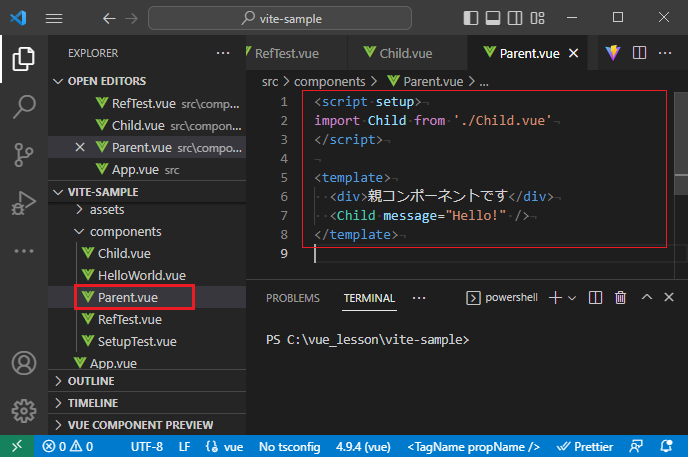This screenshot has height=457, width=688.
Task: Open remote window from status bar
Action: point(17,446)
